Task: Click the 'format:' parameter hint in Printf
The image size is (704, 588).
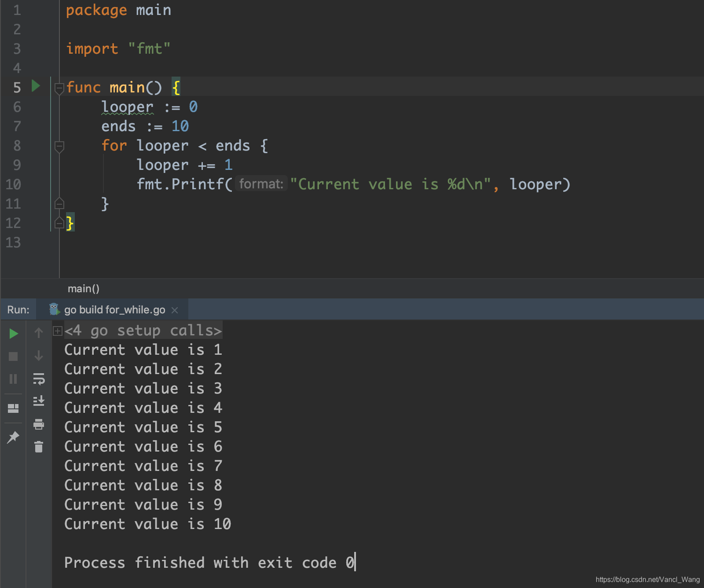Action: [261, 184]
